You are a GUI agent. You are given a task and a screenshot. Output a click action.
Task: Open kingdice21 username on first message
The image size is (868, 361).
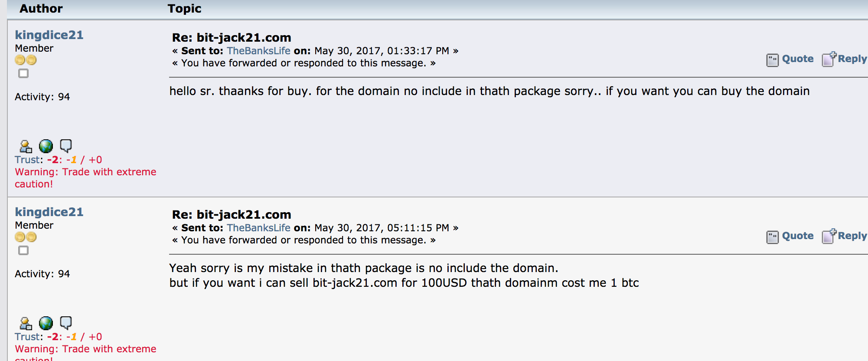pyautogui.click(x=49, y=35)
